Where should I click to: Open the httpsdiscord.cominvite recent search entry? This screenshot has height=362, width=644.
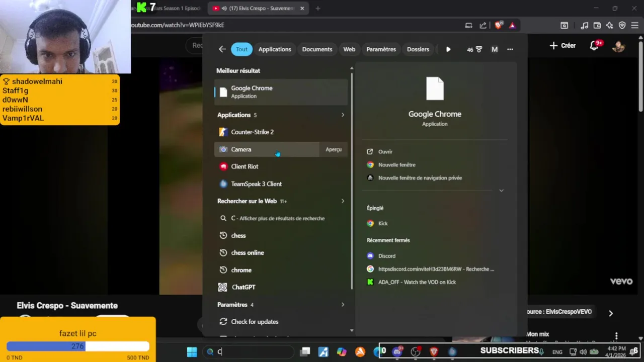435,269
